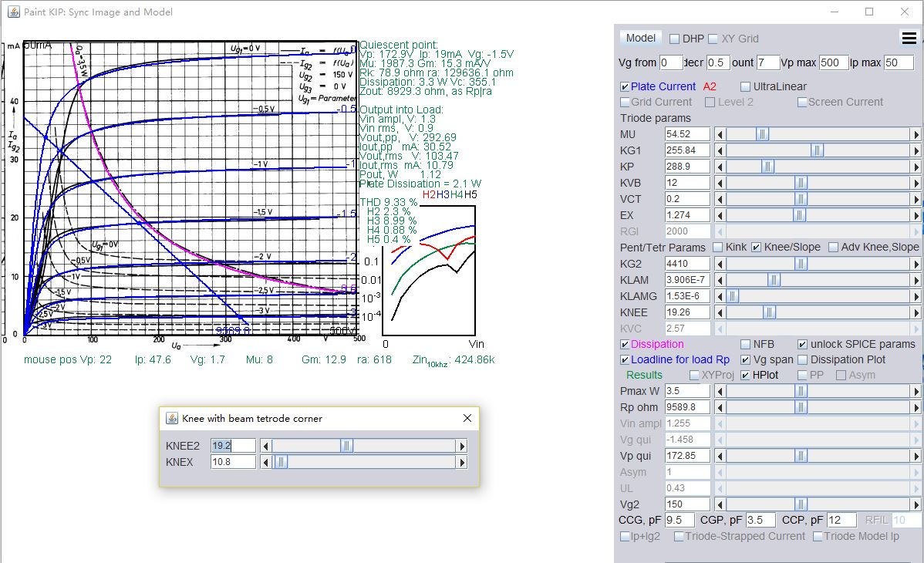Click the KNEE2 slider left arrow
Screen dimensions: 924x563
coord(266,447)
